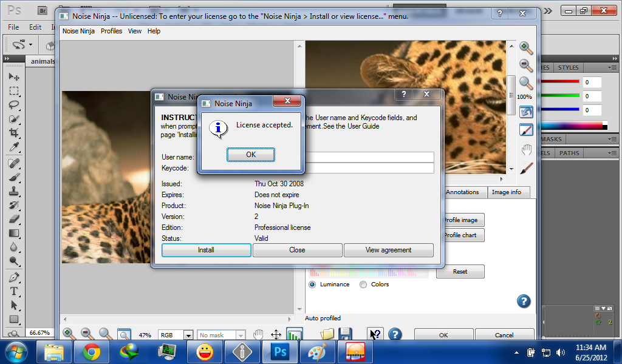
Task: Click OK in License accepted dialog
Action: 251,155
